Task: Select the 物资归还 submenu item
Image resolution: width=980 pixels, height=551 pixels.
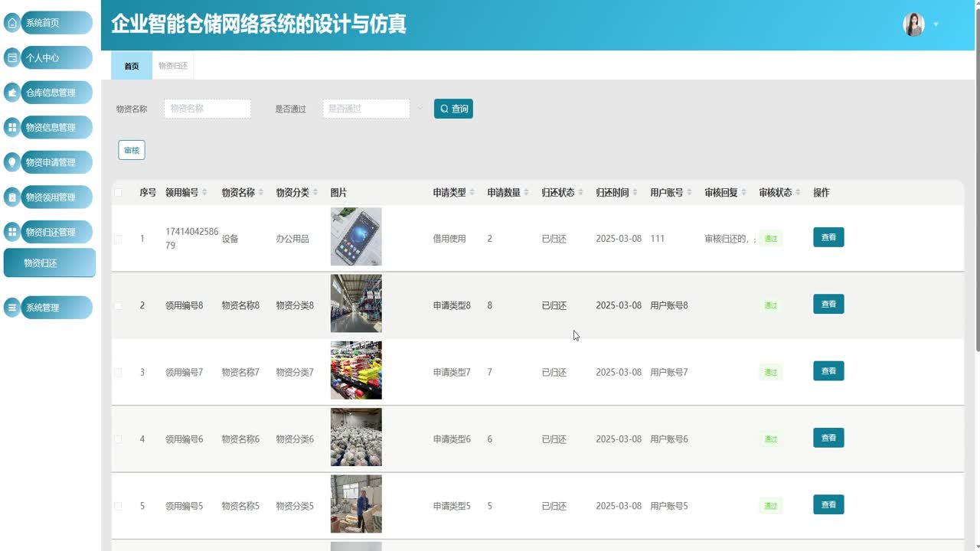Action: click(x=50, y=262)
